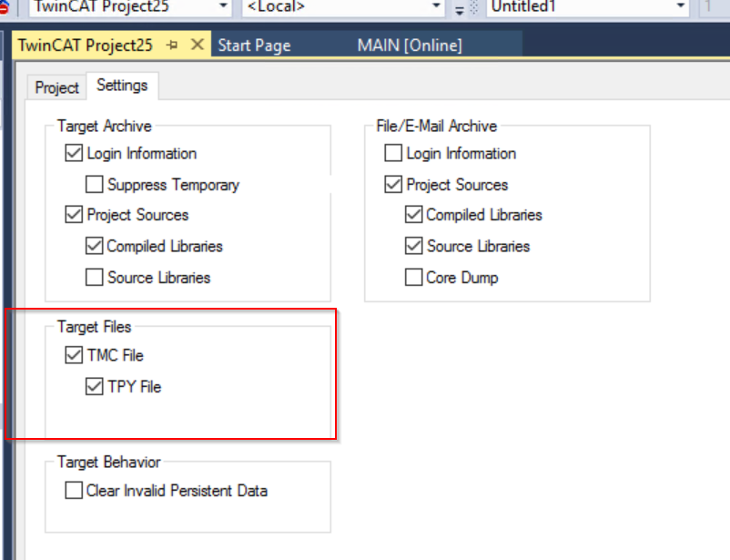Click the Target Files group label

coord(94,327)
